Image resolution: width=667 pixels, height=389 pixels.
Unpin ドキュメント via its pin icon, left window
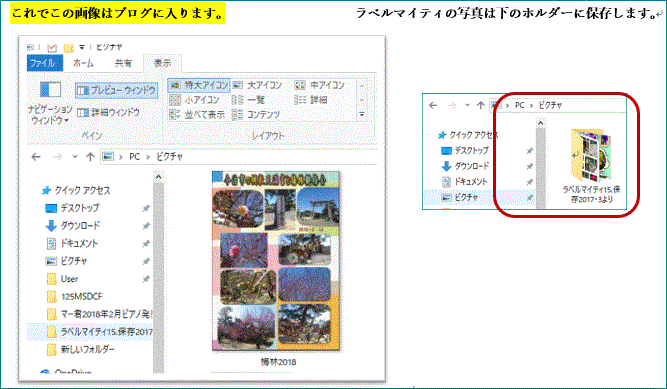[x=146, y=243]
